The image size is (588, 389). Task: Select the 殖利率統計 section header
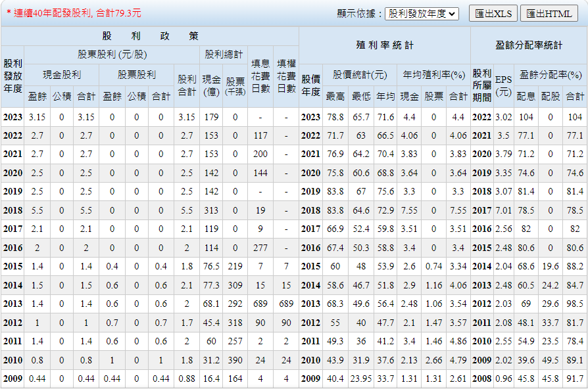385,45
